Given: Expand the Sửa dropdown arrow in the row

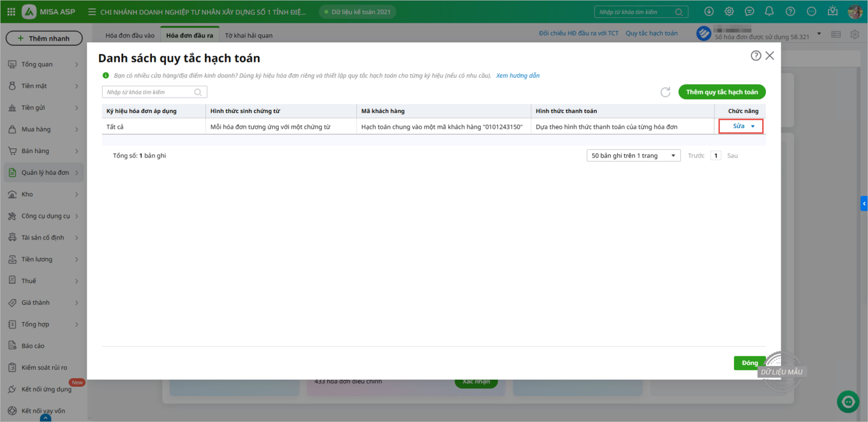Looking at the screenshot, I should coord(753,127).
